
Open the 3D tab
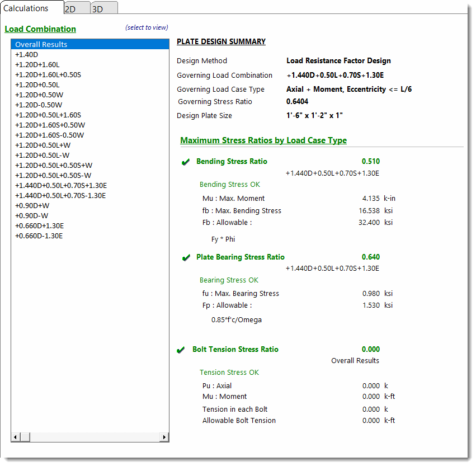[98, 9]
